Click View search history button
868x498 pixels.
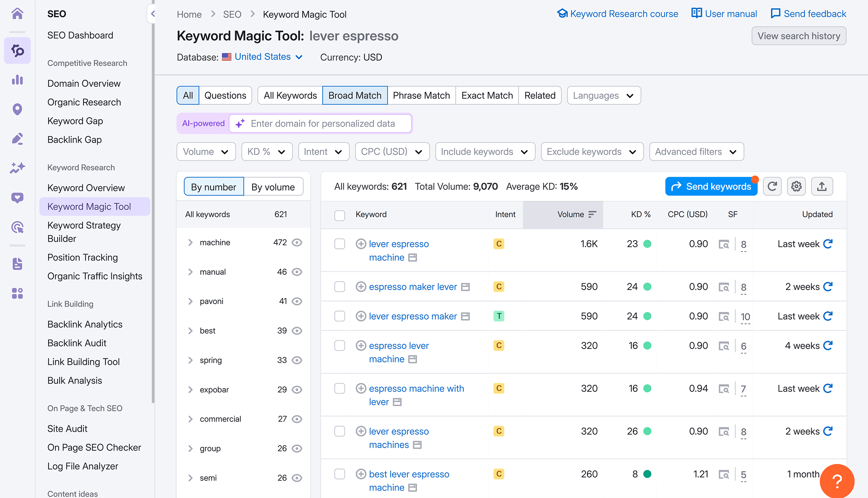[799, 36]
